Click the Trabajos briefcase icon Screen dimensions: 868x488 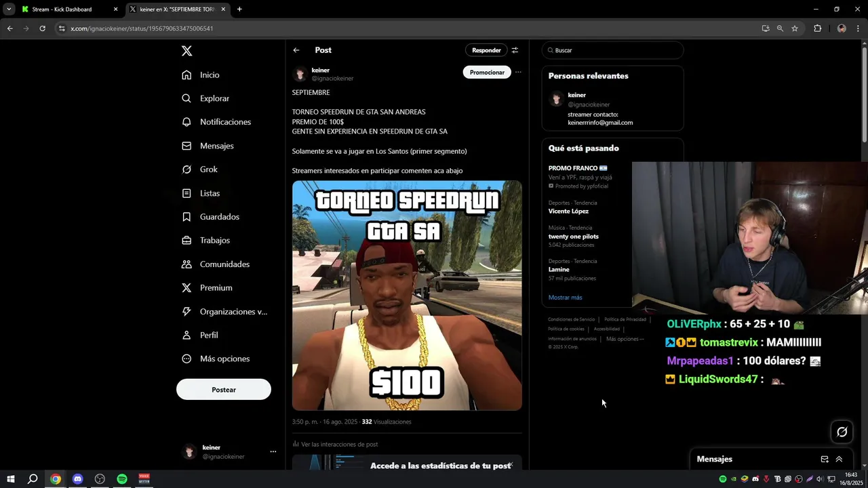click(x=186, y=241)
